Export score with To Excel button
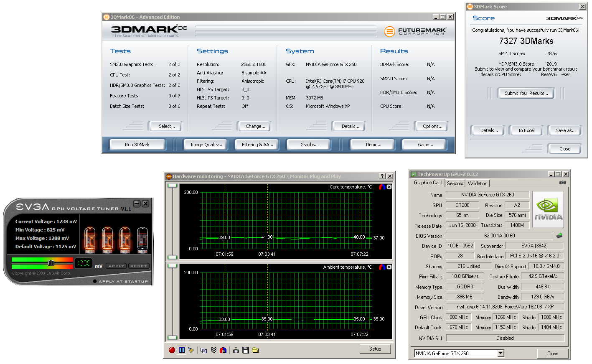Image resolution: width=592 pixels, height=364 pixels. click(x=526, y=130)
